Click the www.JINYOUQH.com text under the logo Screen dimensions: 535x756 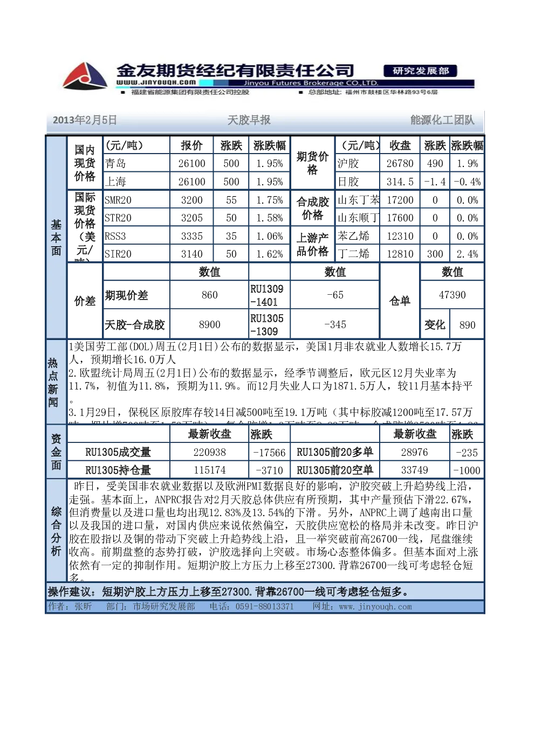[x=156, y=82]
